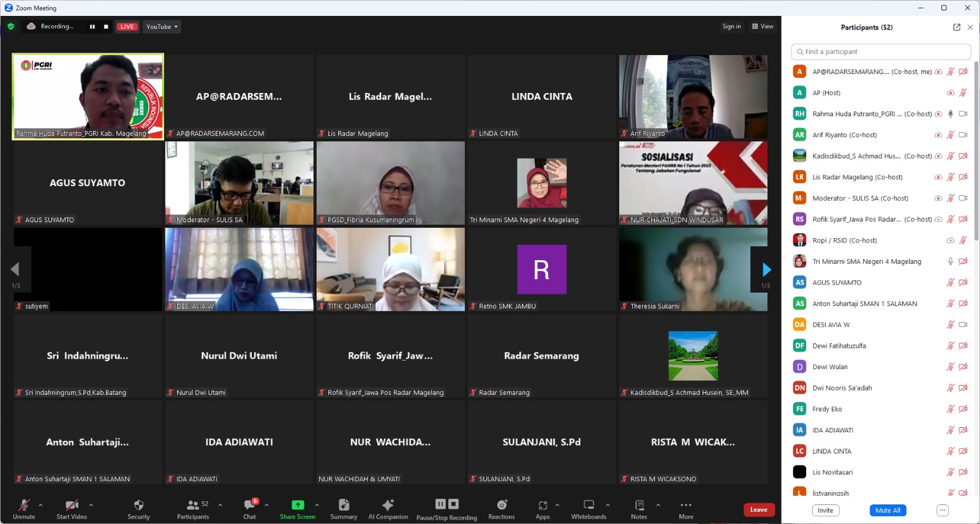This screenshot has width=980, height=524.
Task: Click the LIVE indicator badge
Action: (127, 26)
